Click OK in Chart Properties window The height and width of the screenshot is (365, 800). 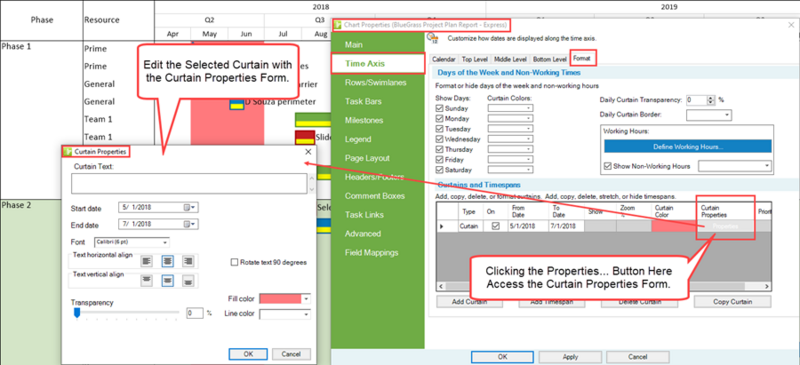click(x=503, y=356)
